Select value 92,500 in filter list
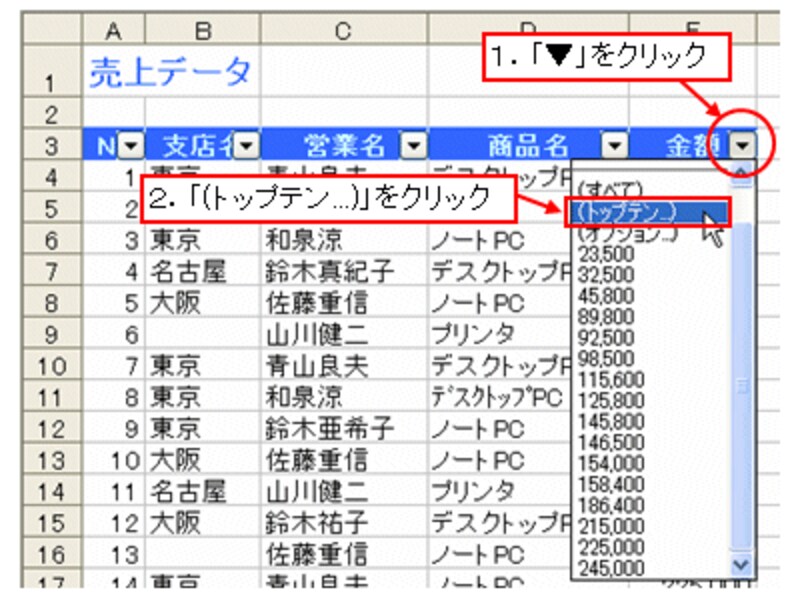 606,337
